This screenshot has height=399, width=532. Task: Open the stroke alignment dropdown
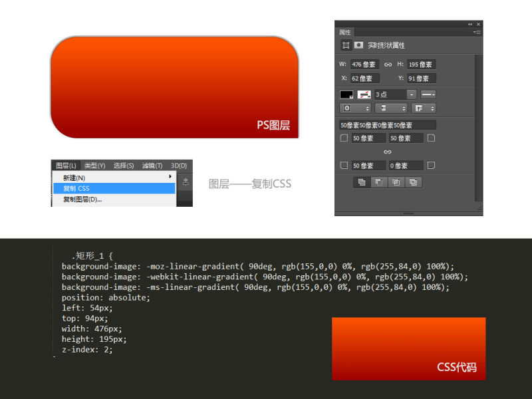coord(355,108)
